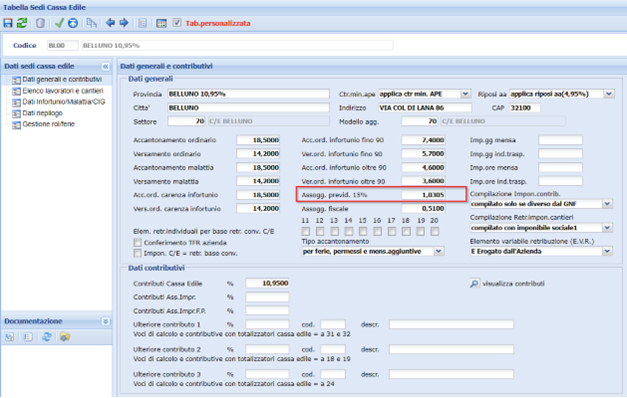Click the list icon in Documentazione toolbar
627x398 pixels.
click(x=28, y=337)
